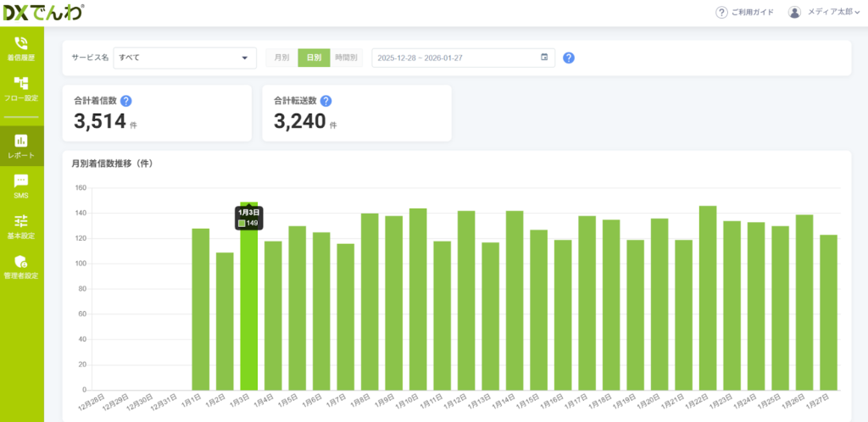
Task: Select the 日別 daily view toggle
Action: [x=314, y=58]
